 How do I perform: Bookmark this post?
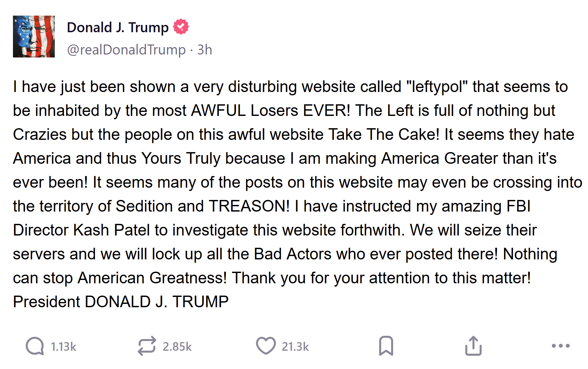point(386,346)
